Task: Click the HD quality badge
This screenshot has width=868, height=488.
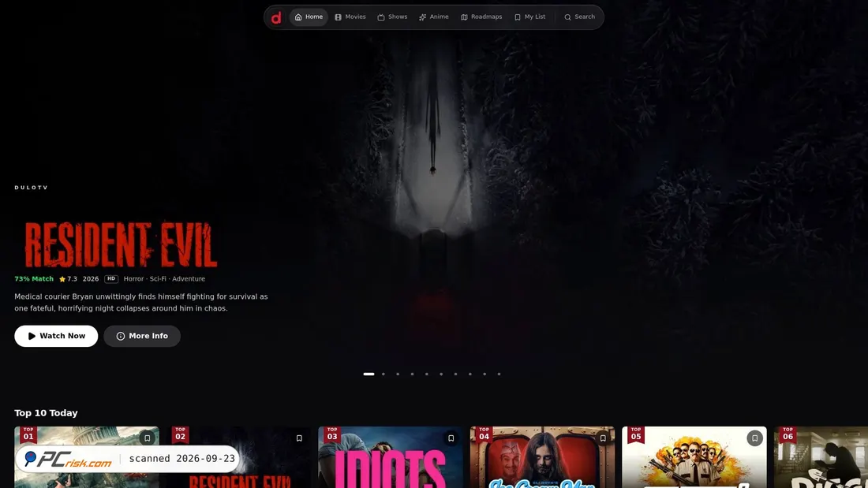Action: [x=111, y=279]
